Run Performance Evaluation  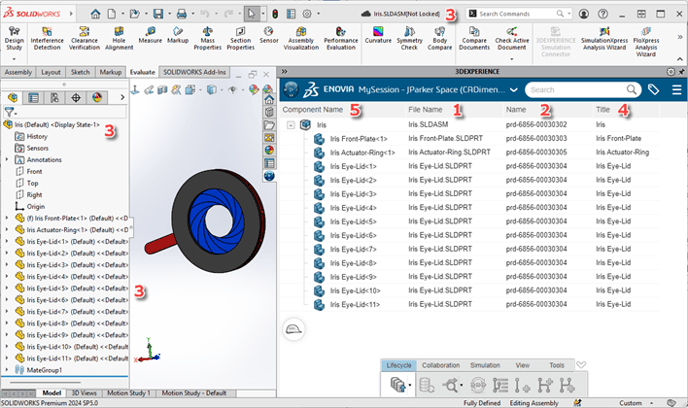click(x=341, y=38)
